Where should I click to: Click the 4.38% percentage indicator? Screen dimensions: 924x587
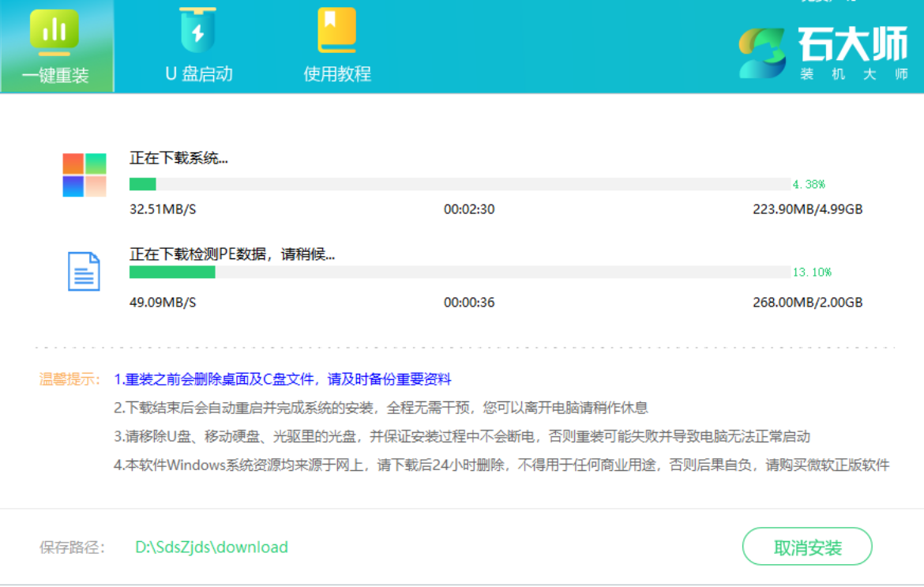809,184
